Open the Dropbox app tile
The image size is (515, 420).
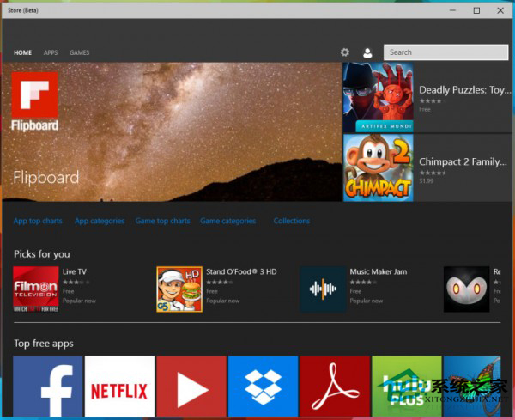pyautogui.click(x=263, y=387)
